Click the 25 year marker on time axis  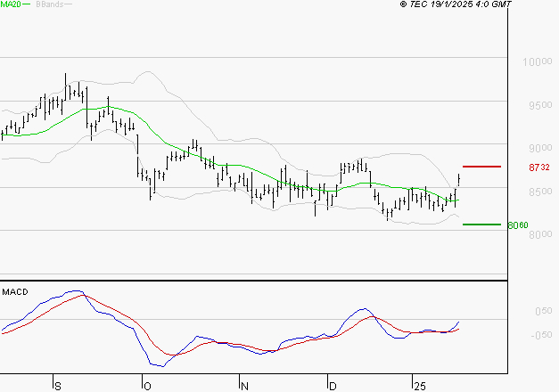tap(420, 387)
